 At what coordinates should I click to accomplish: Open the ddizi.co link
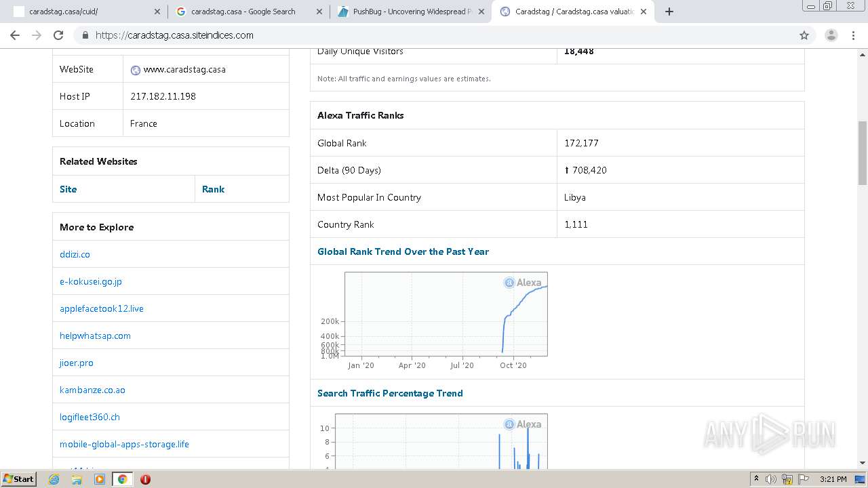[75, 254]
